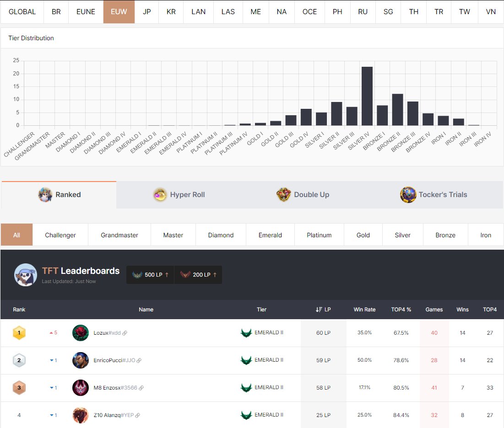Select the Hyper Roll mode icon
Image resolution: width=504 pixels, height=428 pixels.
pos(160,195)
